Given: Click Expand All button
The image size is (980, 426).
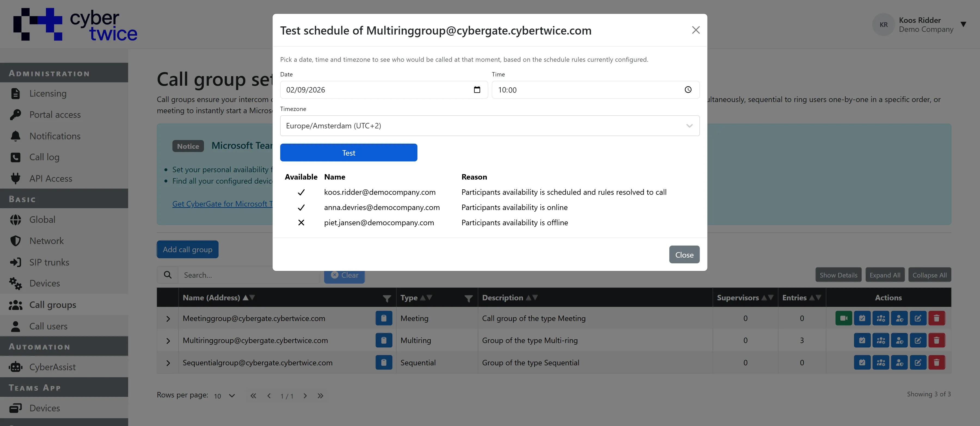Looking at the screenshot, I should [x=884, y=275].
